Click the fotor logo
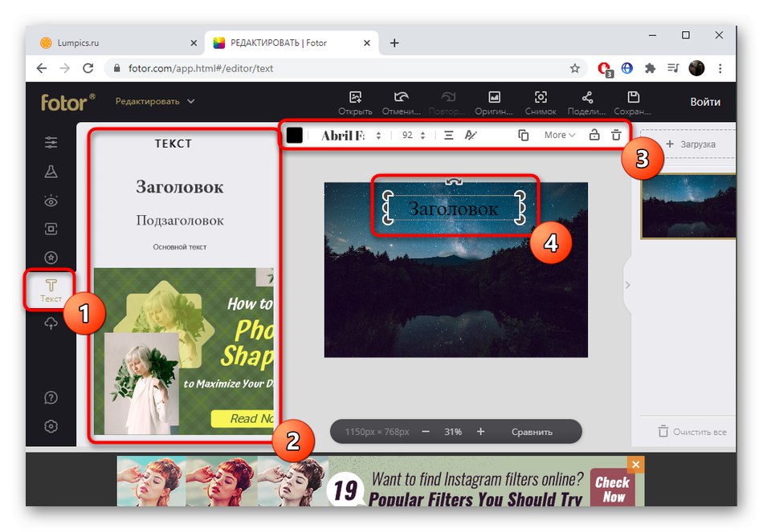 click(68, 102)
